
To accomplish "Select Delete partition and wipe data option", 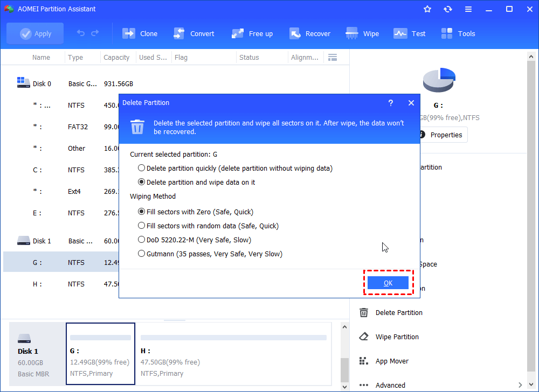I will point(196,183).
